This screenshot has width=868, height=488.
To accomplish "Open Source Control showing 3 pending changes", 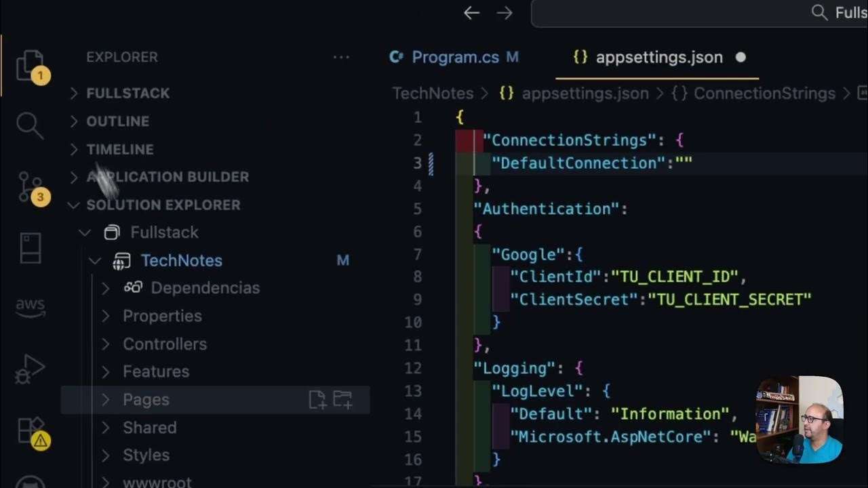I will [x=31, y=184].
